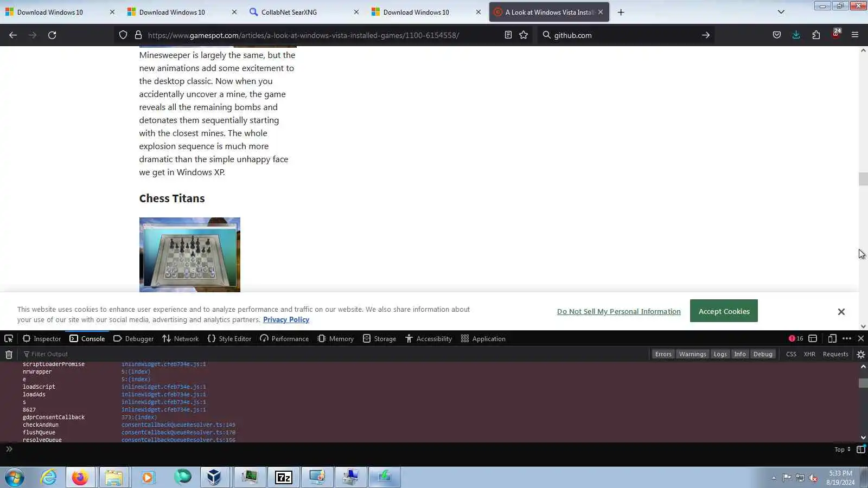The width and height of the screenshot is (868, 488).
Task: Open the Accessibility panel
Action: [429, 338]
